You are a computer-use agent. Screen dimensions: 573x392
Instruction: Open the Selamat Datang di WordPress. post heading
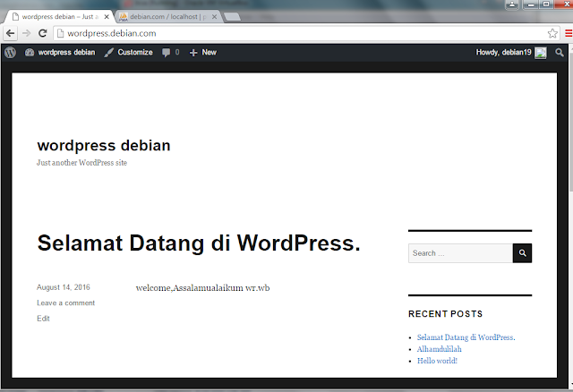[199, 243]
